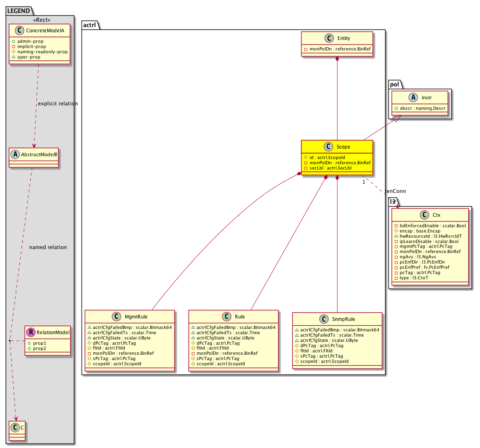Click the C icon on MgmtRule class
The height and width of the screenshot is (448, 480).
pyautogui.click(x=116, y=317)
